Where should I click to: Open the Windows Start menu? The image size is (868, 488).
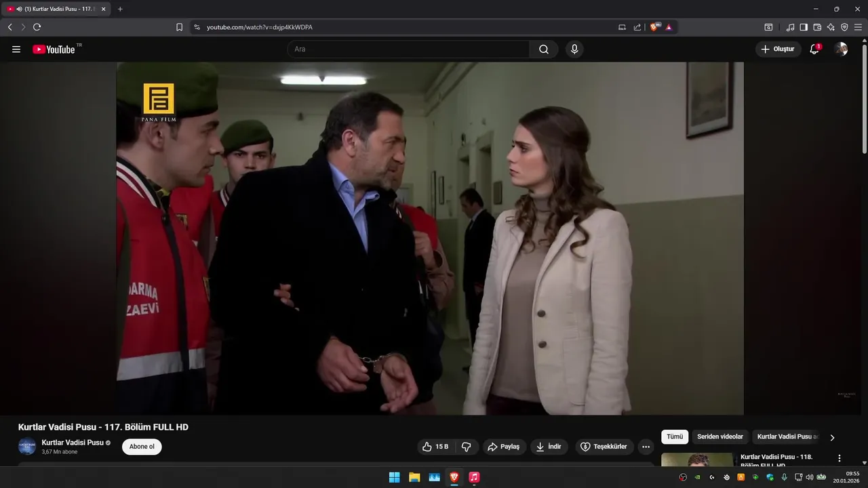tap(394, 477)
